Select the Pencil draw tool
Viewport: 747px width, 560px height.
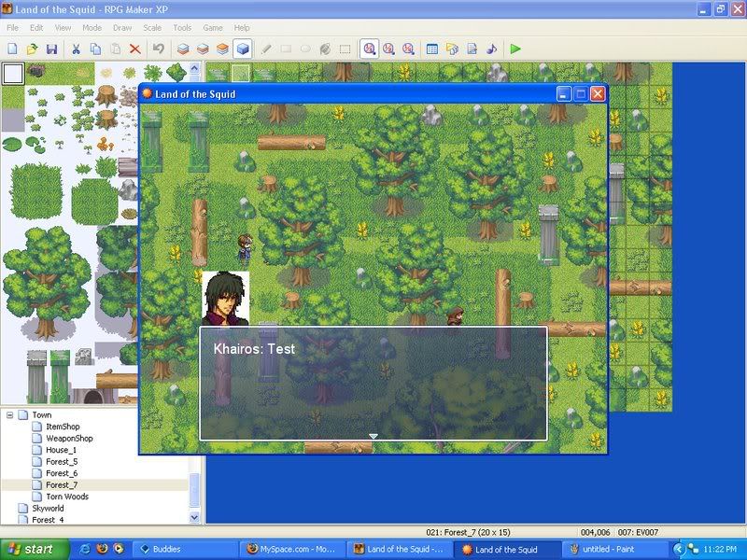pos(266,49)
